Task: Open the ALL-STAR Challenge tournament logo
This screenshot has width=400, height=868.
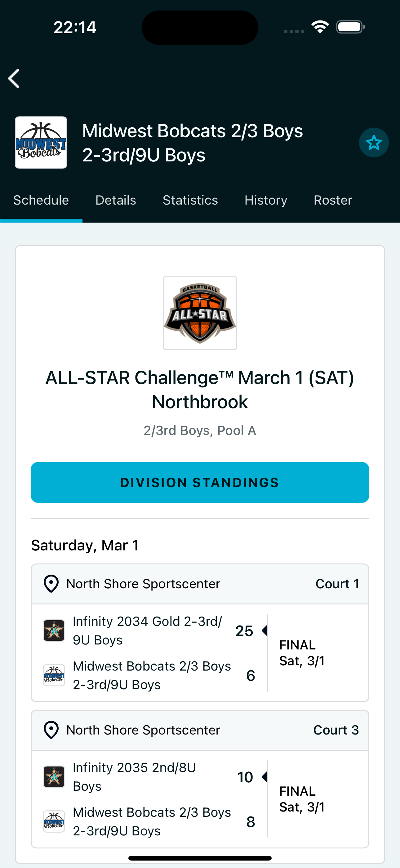Action: click(200, 313)
